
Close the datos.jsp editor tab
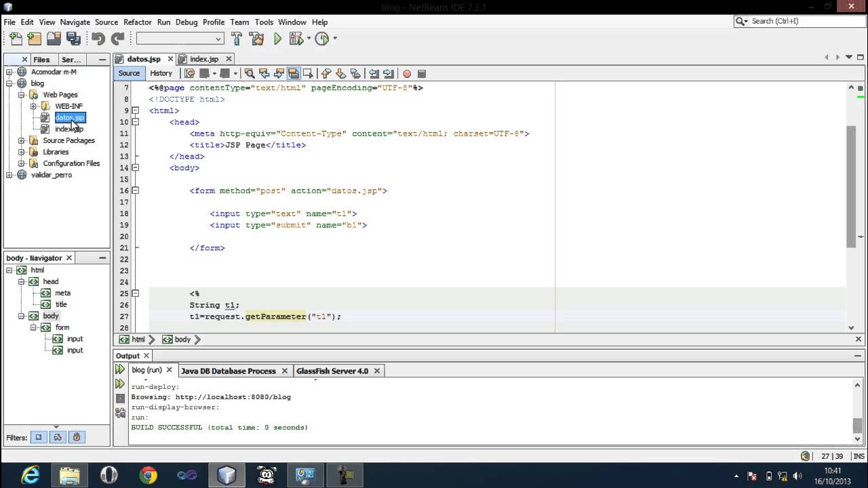tap(169, 59)
